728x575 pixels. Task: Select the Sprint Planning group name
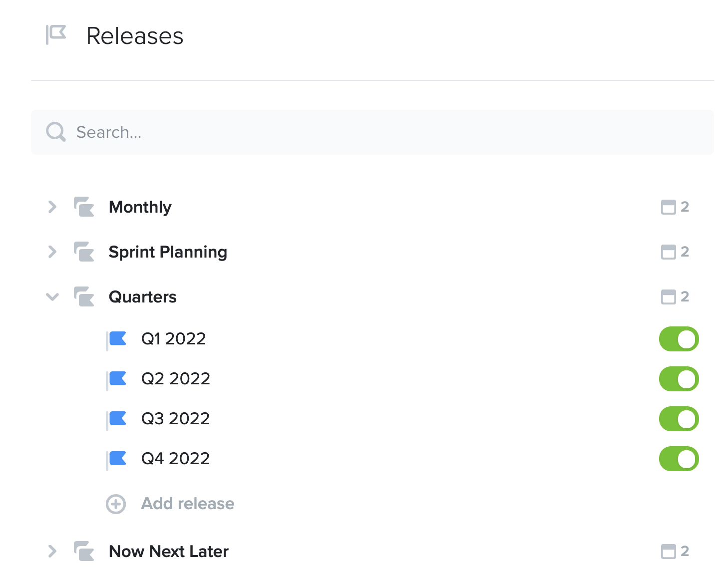[x=168, y=252]
